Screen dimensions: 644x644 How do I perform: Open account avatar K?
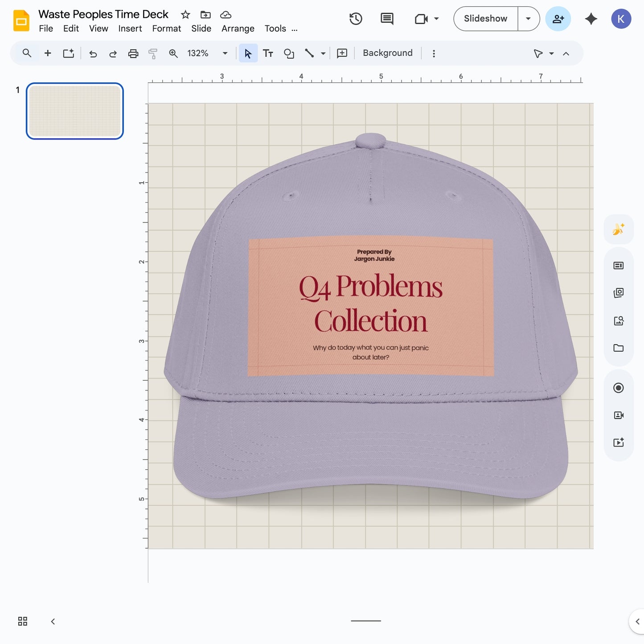click(621, 19)
